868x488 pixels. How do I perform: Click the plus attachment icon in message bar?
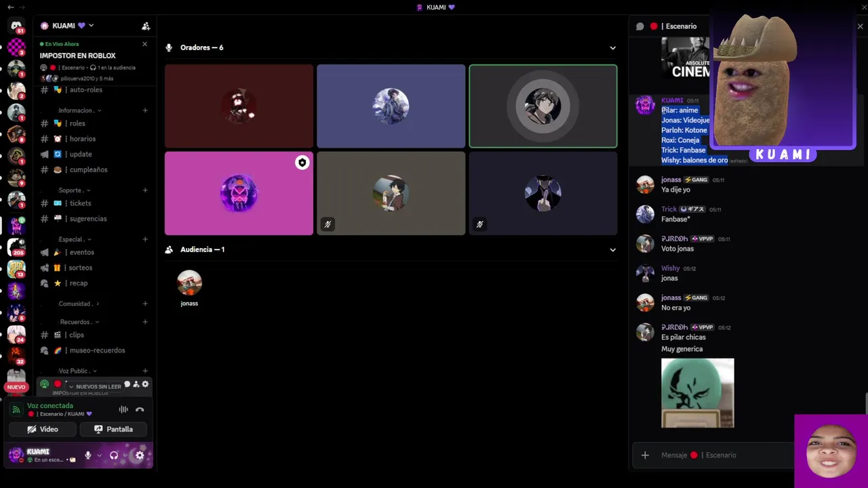click(645, 455)
